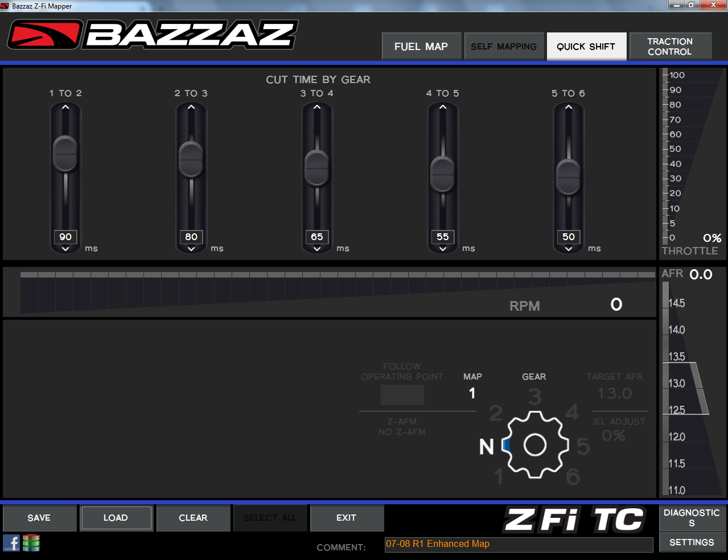This screenshot has height=560, width=728.
Task: Decrease 2 to 3 cut time with down arrow
Action: [x=191, y=249]
